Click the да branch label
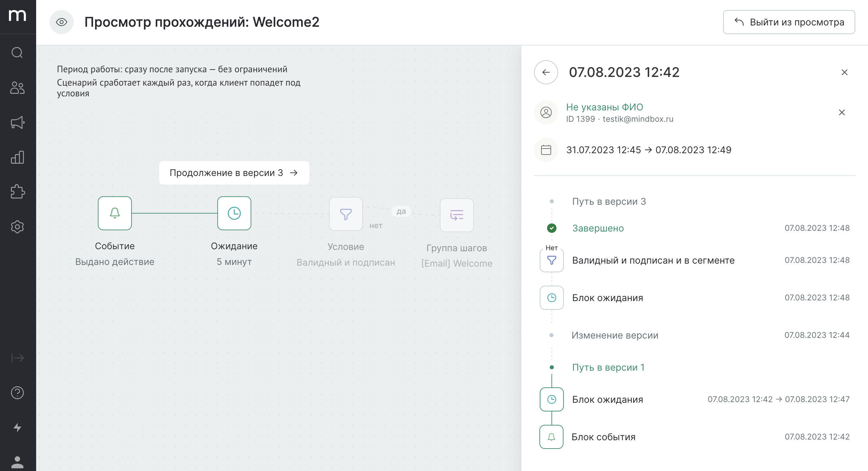 (x=401, y=211)
